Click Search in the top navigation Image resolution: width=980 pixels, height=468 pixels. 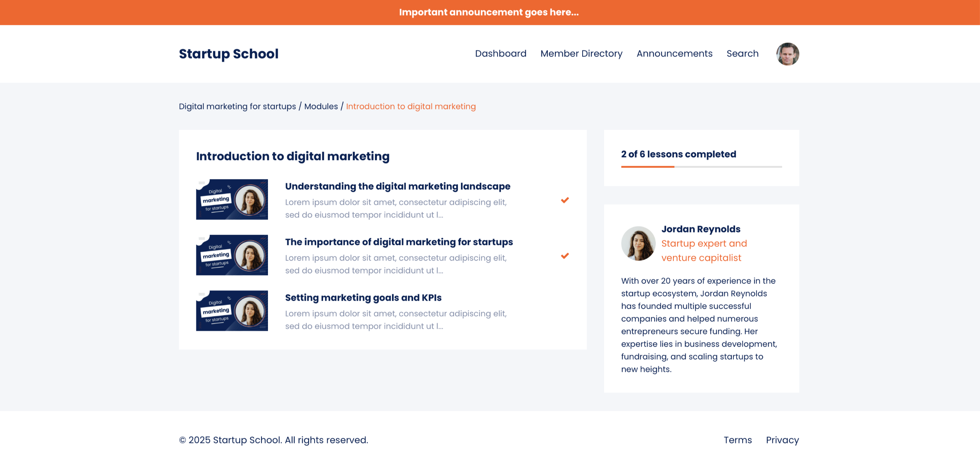[742, 54]
